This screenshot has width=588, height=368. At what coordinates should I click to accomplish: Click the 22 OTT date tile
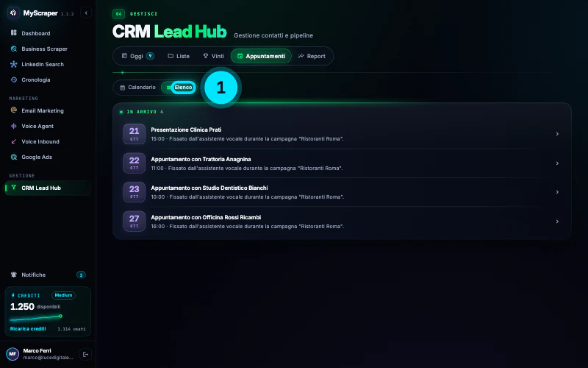135,163
